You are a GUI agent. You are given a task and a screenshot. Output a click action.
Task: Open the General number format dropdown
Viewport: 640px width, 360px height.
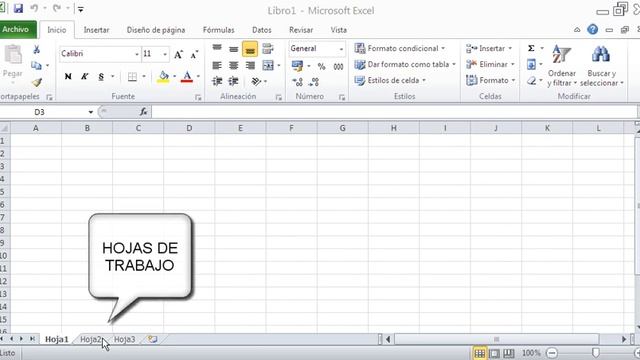pos(341,49)
